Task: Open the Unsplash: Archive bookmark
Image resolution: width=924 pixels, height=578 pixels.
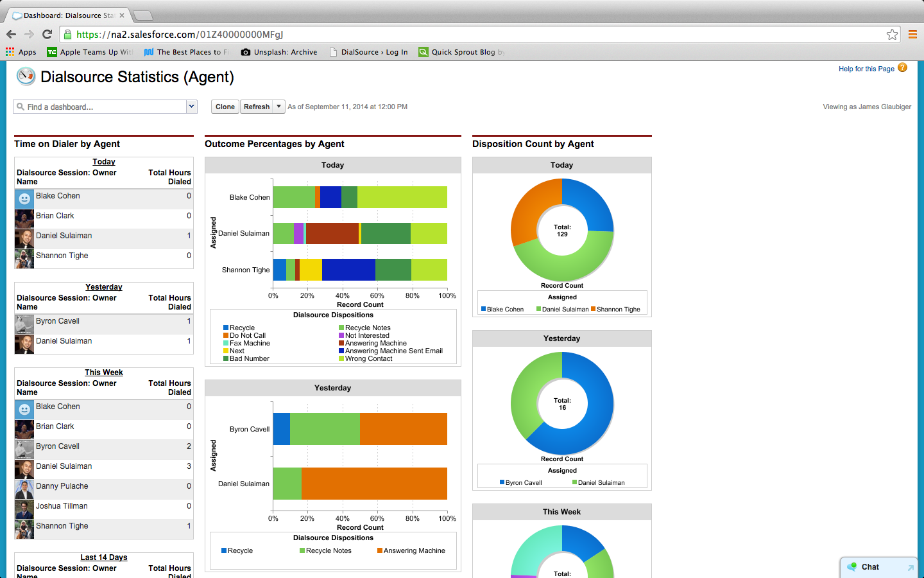Action: (279, 52)
